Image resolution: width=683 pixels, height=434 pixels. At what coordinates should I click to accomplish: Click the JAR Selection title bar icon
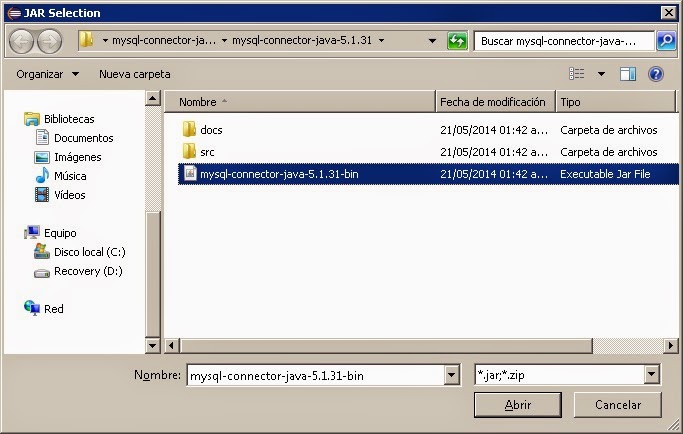[x=14, y=13]
